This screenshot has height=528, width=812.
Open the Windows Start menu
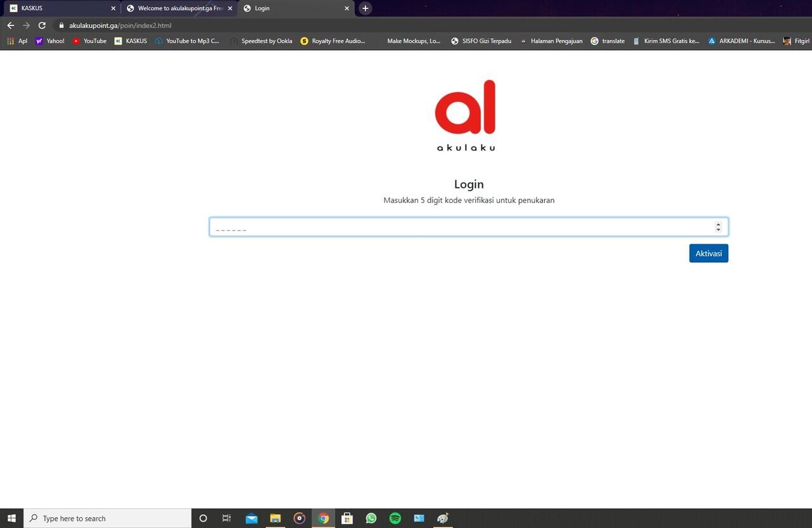[x=11, y=518]
